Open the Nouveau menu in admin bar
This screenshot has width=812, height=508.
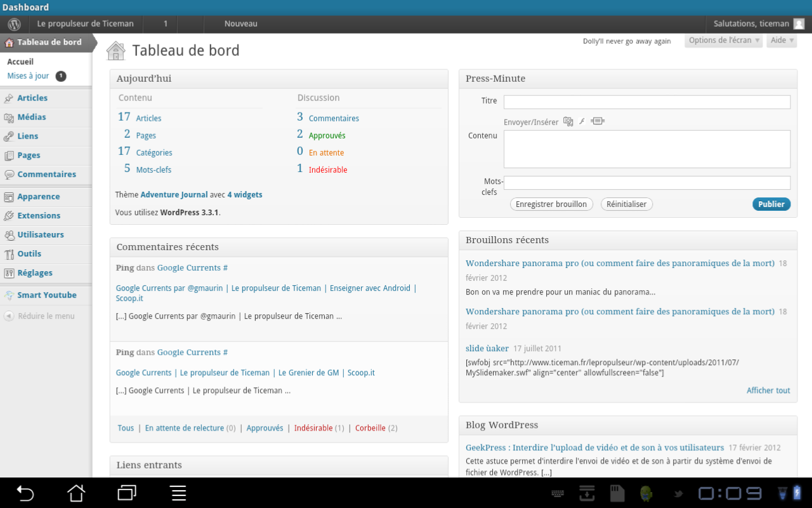[241, 24]
